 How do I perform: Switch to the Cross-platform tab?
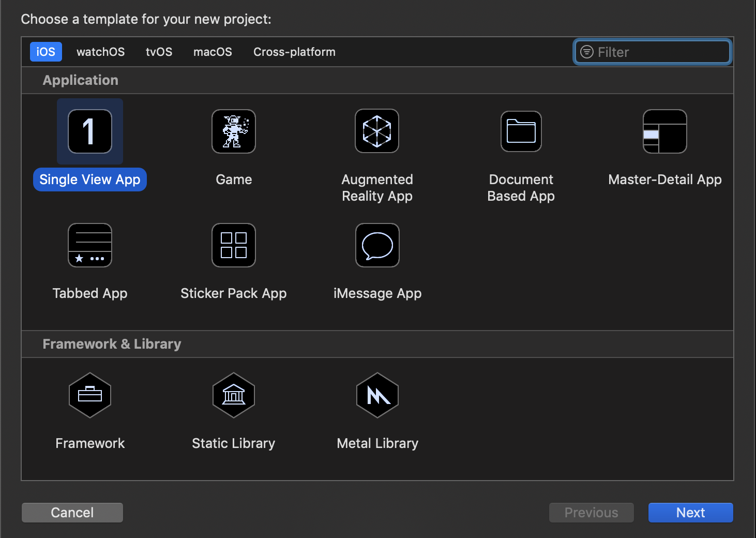[294, 52]
